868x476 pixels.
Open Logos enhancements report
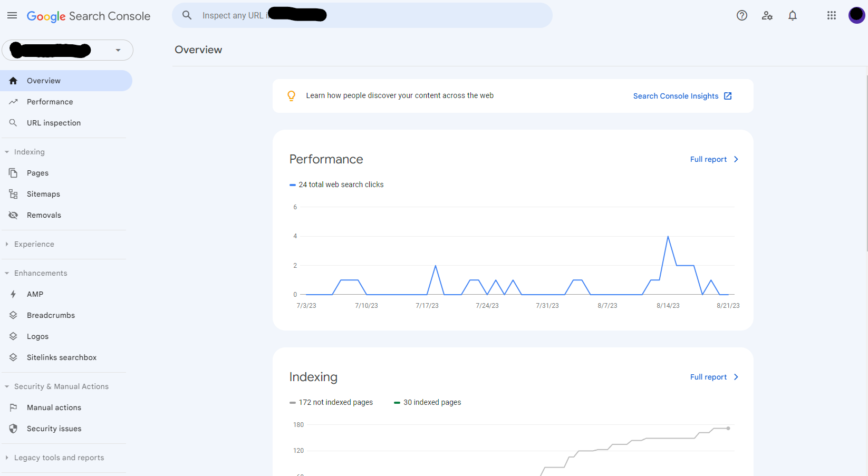click(66, 336)
